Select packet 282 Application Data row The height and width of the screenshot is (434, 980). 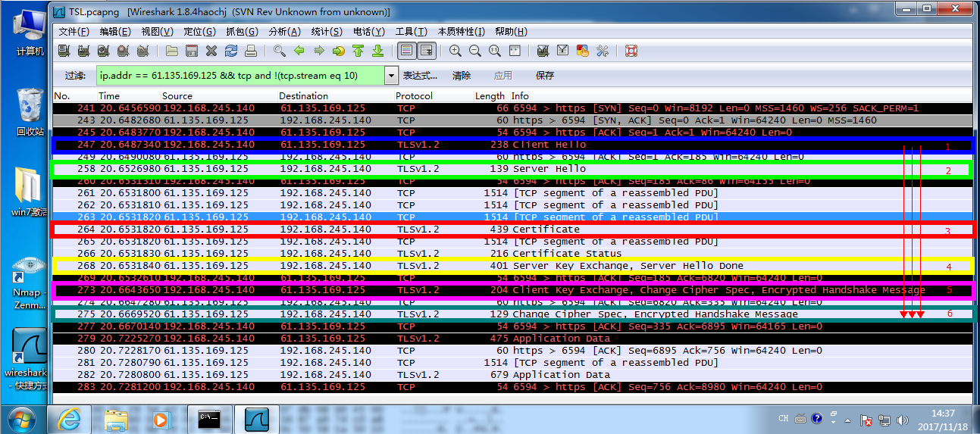(x=512, y=375)
